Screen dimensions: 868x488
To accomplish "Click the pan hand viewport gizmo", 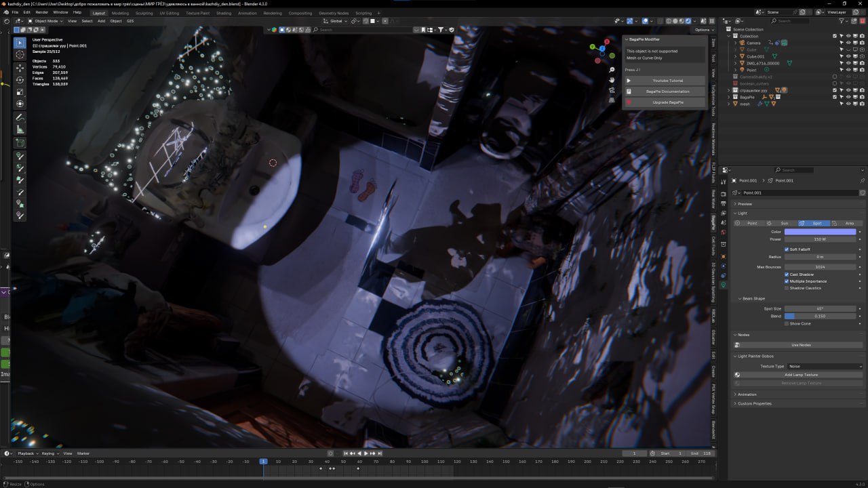I will 612,80.
